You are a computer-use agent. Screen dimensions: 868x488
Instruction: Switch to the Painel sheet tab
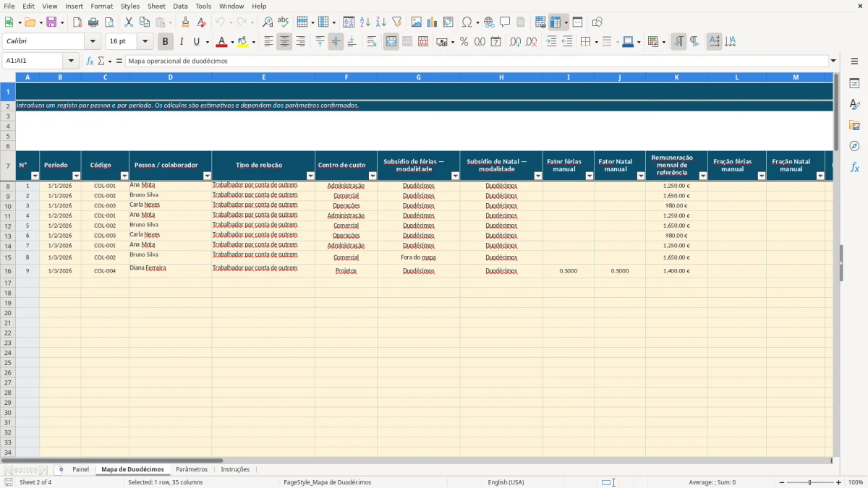click(81, 470)
